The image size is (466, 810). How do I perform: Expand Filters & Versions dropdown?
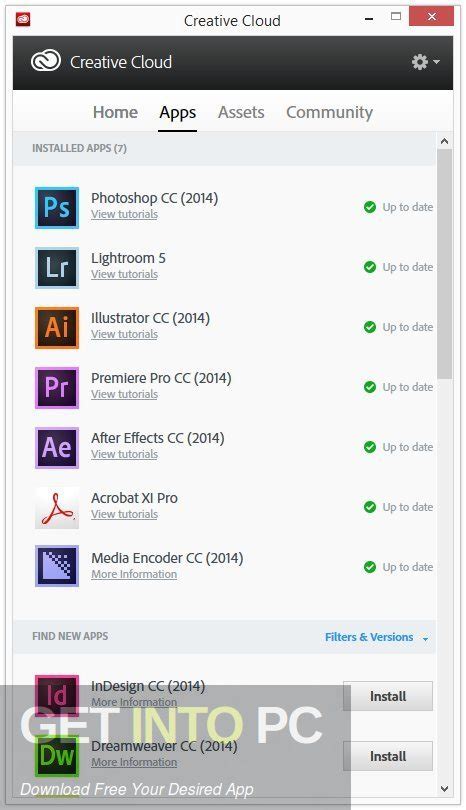click(x=377, y=637)
